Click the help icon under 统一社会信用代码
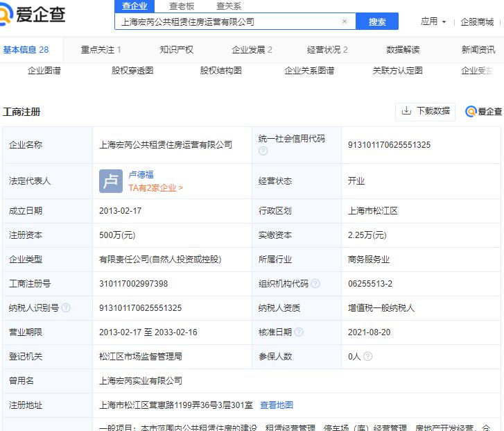504x431 pixels. point(263,151)
